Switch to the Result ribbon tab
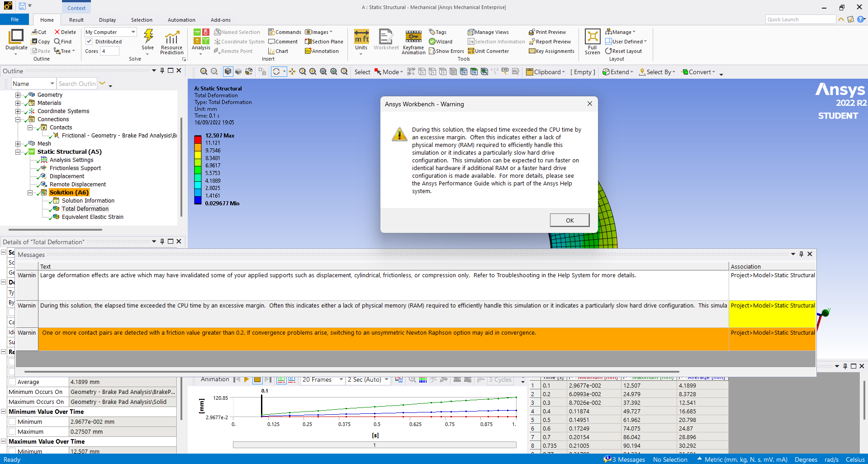Viewport: 868px width, 464px height. click(76, 20)
